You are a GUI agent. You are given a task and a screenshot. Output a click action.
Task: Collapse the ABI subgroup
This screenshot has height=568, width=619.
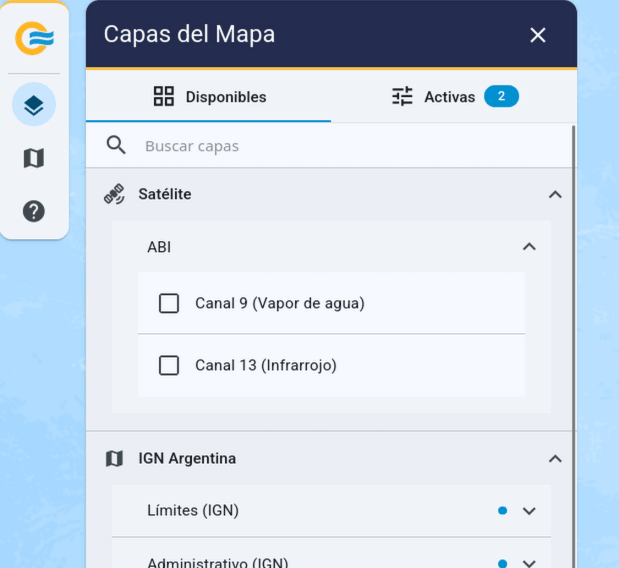[x=529, y=247]
